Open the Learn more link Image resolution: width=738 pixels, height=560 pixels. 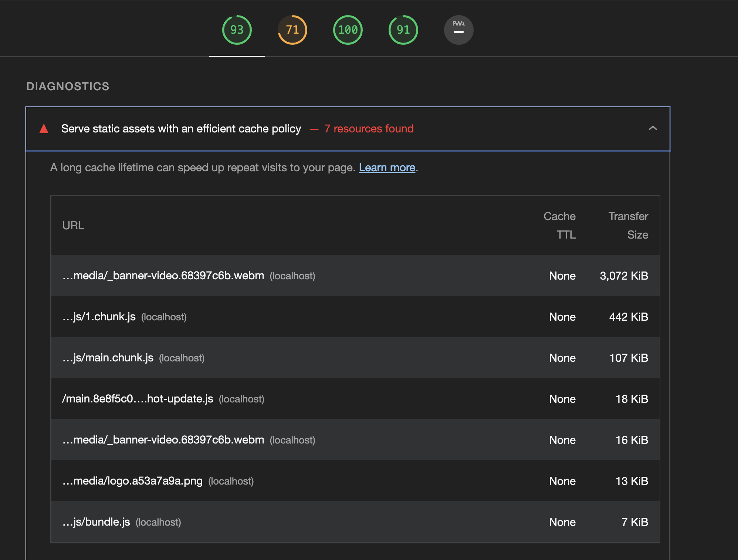point(387,168)
